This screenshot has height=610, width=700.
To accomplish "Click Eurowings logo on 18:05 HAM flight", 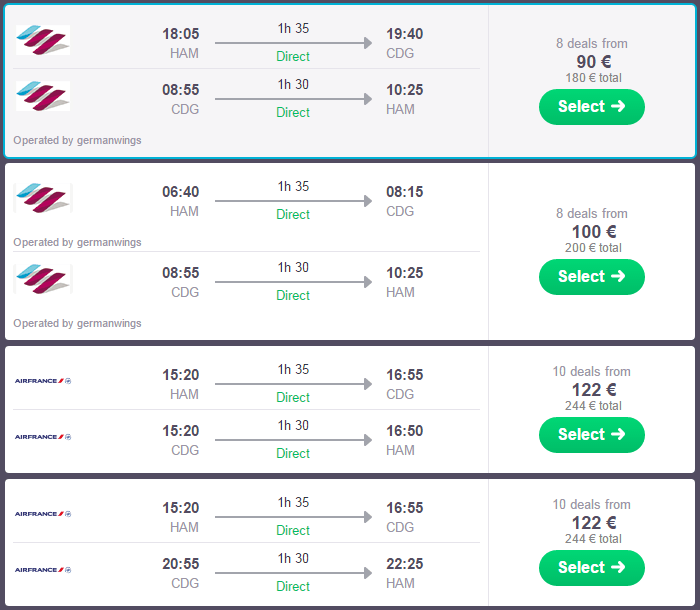I will coord(43,42).
